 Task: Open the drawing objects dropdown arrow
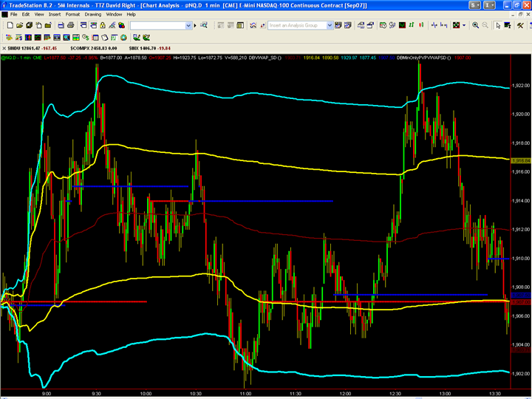point(464,25)
